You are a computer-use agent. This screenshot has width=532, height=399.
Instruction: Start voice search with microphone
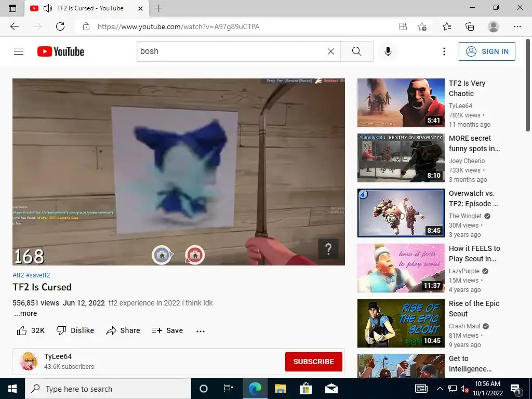pos(388,51)
